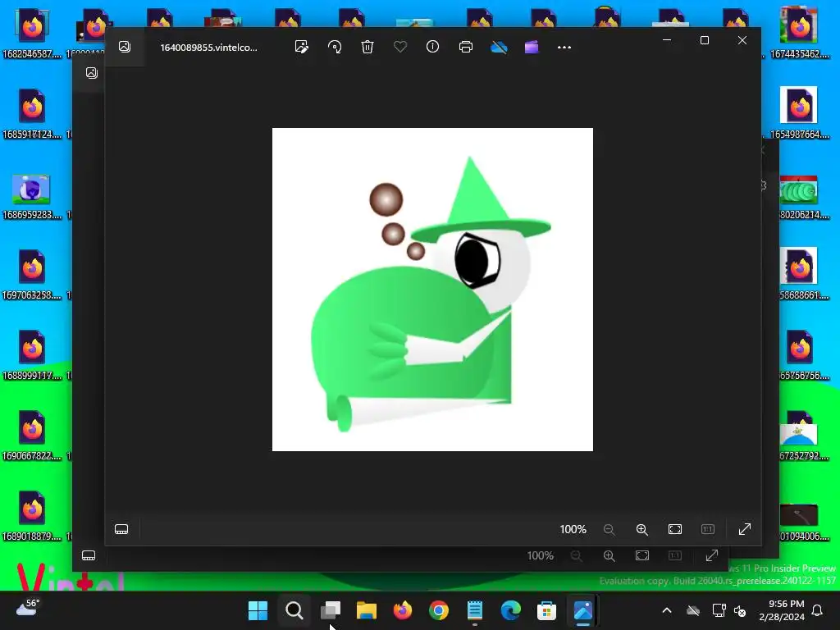840x630 pixels.
Task: Click zoom out in the back Photos window
Action: pyautogui.click(x=577, y=555)
